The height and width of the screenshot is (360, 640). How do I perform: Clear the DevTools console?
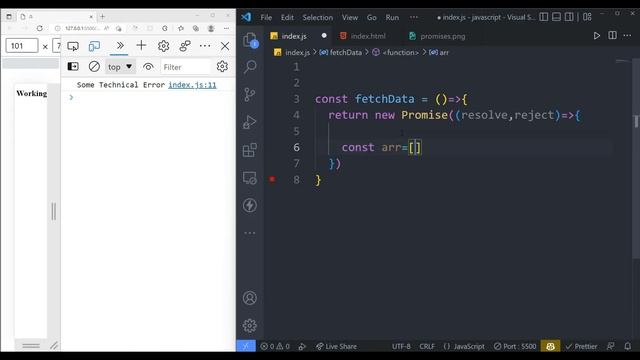point(94,67)
